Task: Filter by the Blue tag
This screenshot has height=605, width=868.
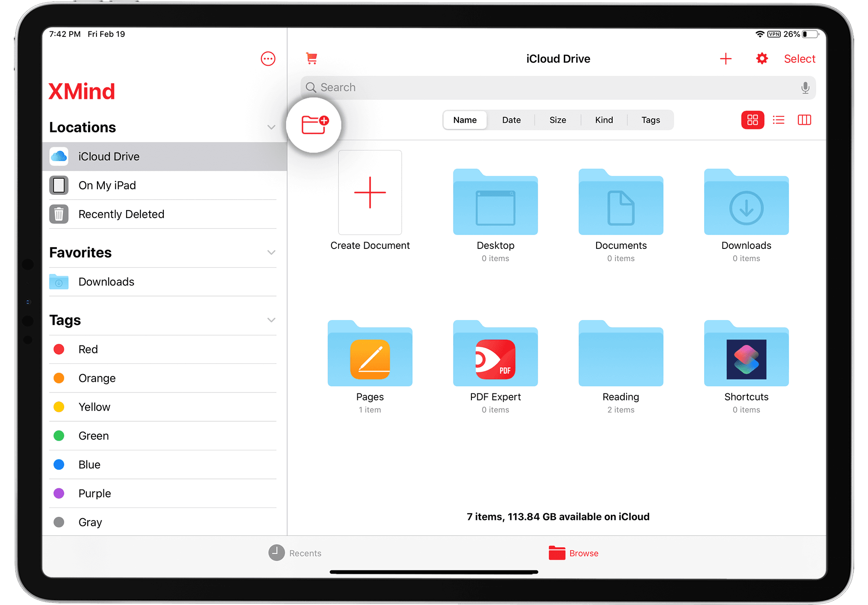Action: tap(164, 465)
